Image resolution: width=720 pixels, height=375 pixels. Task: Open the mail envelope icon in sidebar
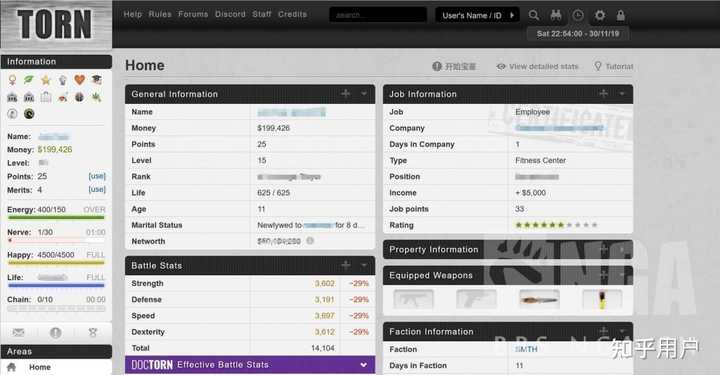pos(18,332)
